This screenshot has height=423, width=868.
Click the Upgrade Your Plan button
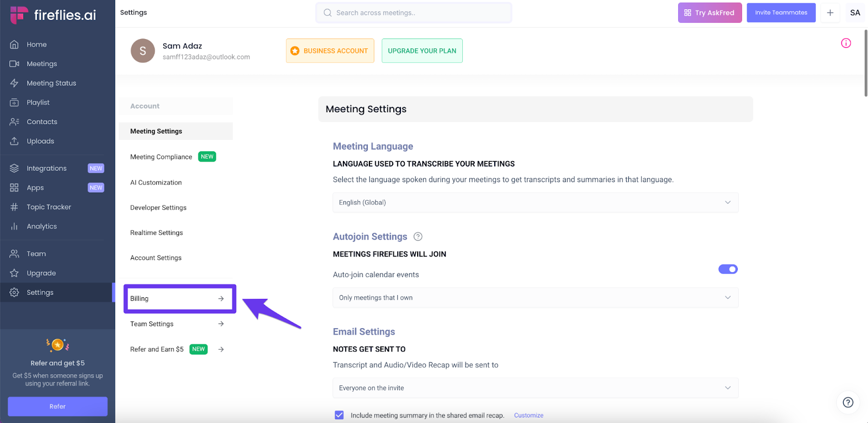(x=422, y=51)
